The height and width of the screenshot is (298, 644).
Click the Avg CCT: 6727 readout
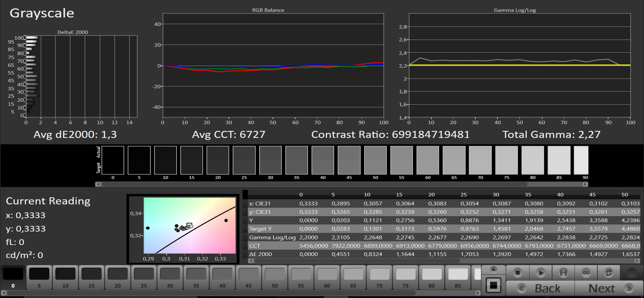[x=229, y=135]
